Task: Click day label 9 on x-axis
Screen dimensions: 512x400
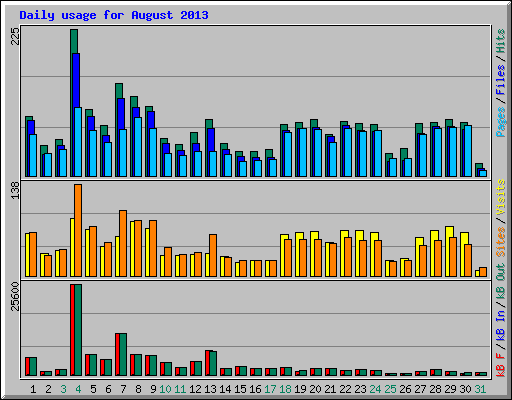Action: (x=153, y=389)
